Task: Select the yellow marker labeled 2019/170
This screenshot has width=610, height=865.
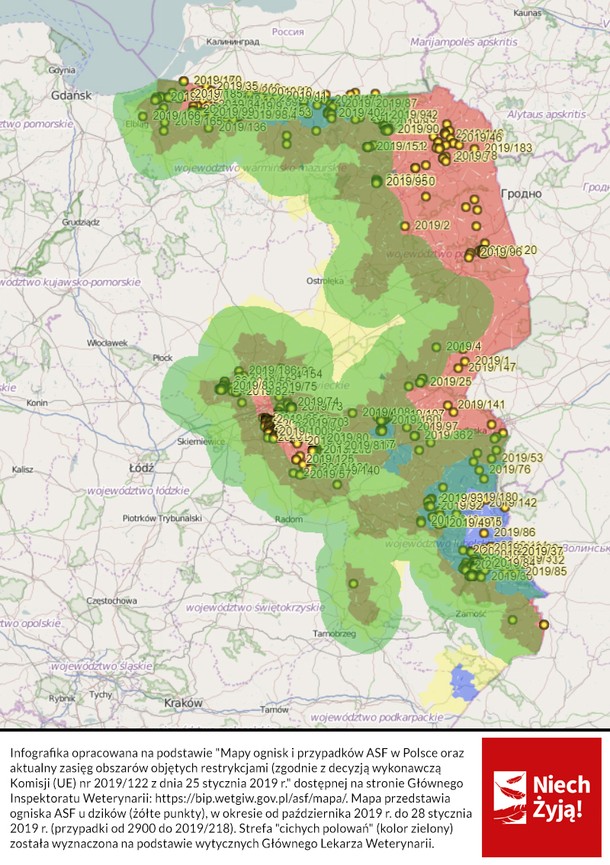Action: coord(184,81)
